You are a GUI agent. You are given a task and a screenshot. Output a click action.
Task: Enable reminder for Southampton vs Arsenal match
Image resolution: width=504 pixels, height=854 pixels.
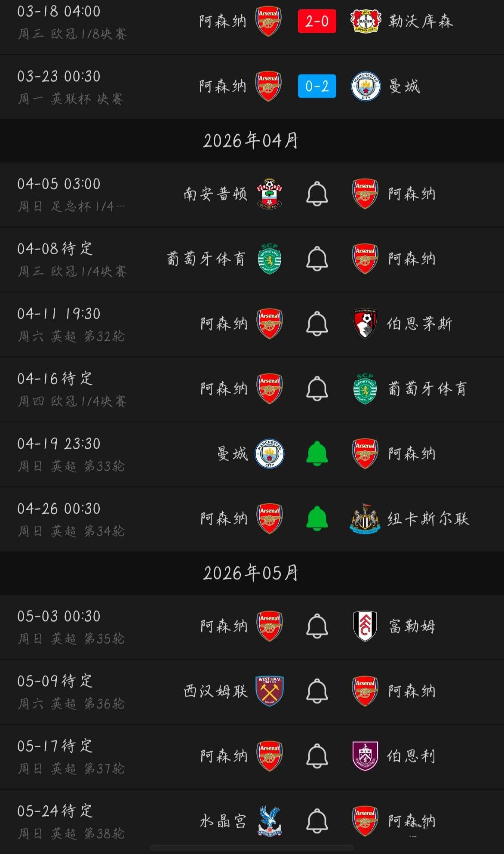pyautogui.click(x=317, y=194)
